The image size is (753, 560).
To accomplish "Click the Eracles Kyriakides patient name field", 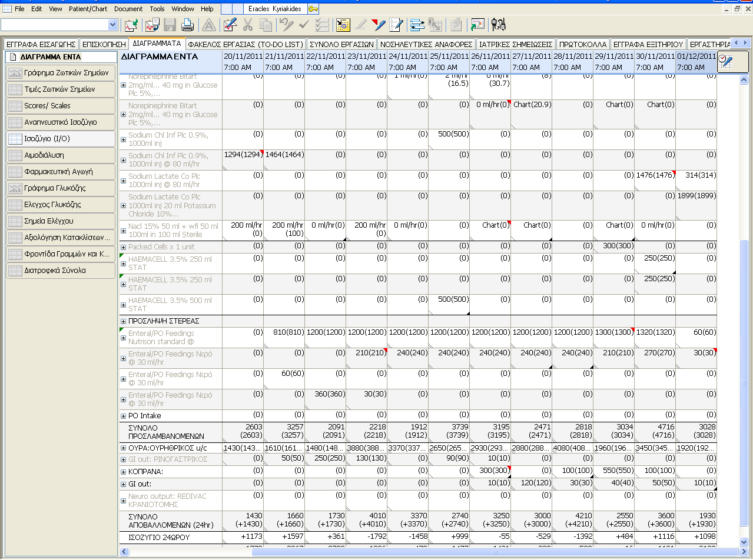I will pos(276,9).
